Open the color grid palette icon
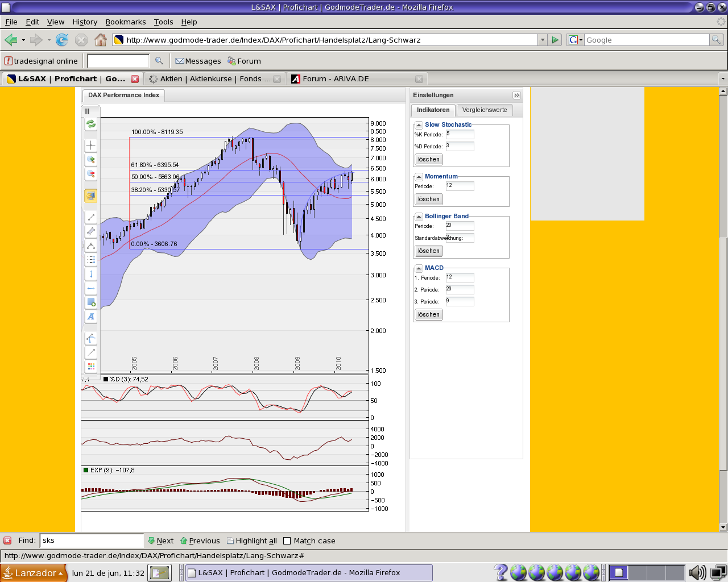This screenshot has height=582, width=728. 90,367
